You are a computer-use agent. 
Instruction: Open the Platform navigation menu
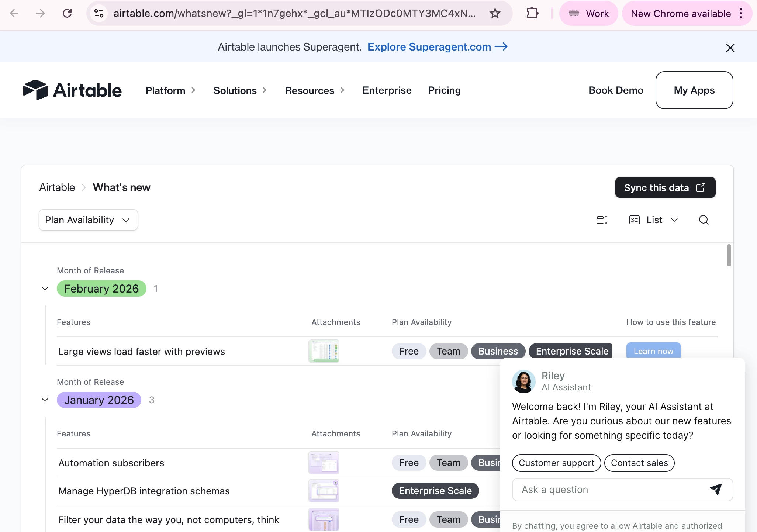pyautogui.click(x=170, y=90)
